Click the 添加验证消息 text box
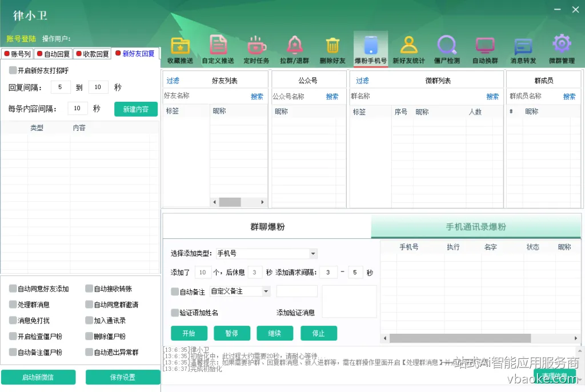 349,302
